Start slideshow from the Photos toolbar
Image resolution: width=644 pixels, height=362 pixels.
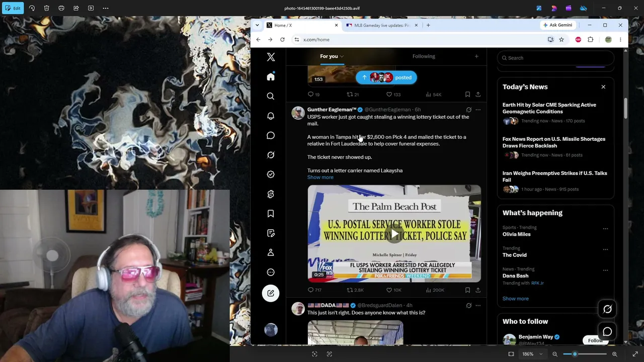pyautogui.click(x=91, y=8)
